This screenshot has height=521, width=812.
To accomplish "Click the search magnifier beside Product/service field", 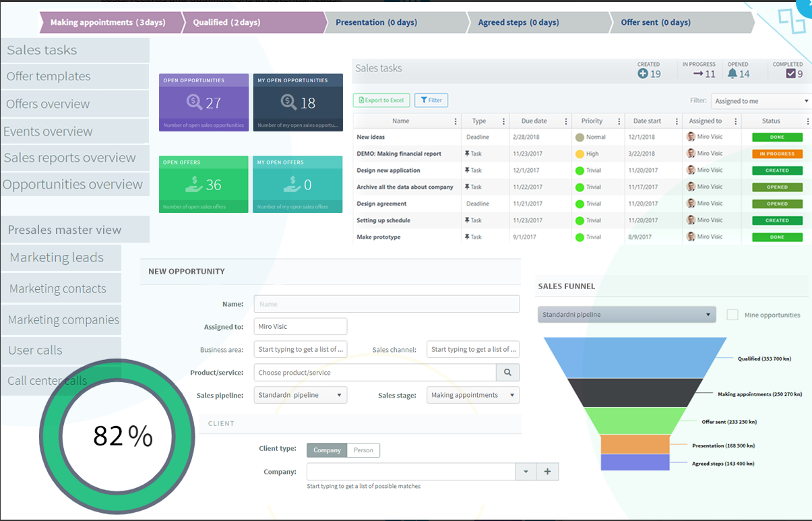I will coord(507,372).
